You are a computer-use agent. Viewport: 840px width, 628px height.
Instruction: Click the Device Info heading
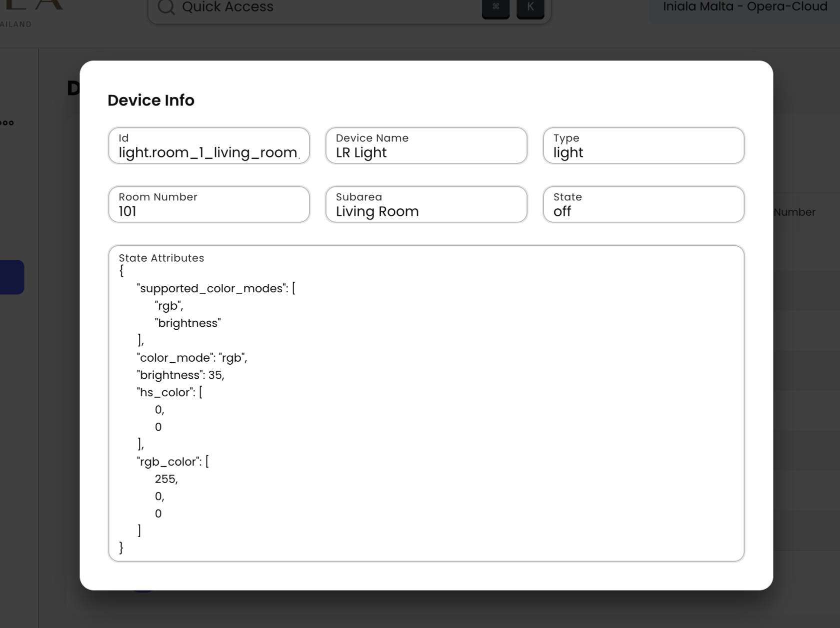pyautogui.click(x=151, y=100)
